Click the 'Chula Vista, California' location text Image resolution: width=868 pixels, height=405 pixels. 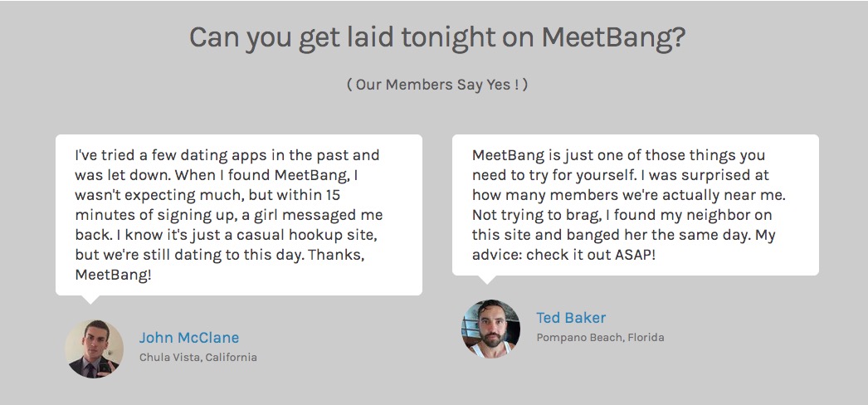[198, 358]
